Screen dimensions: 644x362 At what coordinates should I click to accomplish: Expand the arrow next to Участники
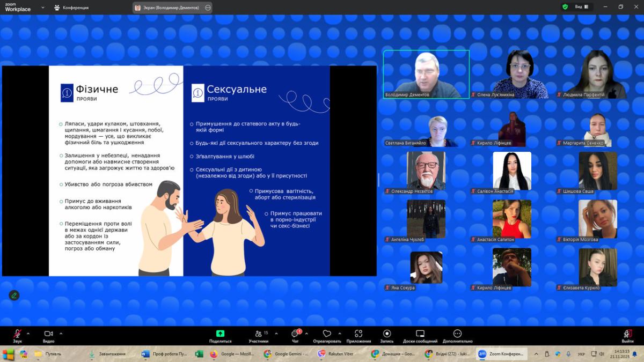click(x=276, y=333)
